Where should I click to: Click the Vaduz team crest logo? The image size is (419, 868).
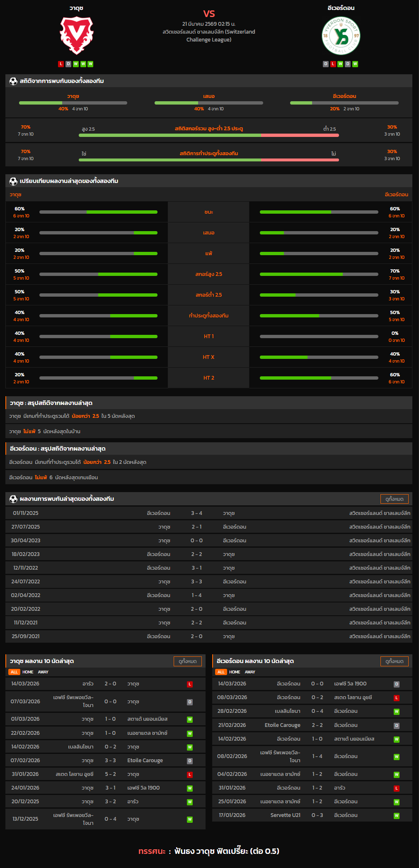[x=77, y=35]
